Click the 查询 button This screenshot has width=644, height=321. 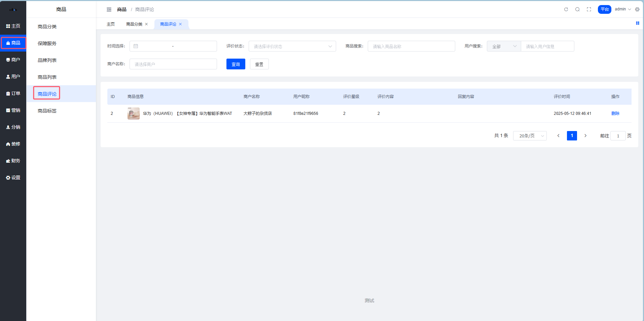point(236,64)
